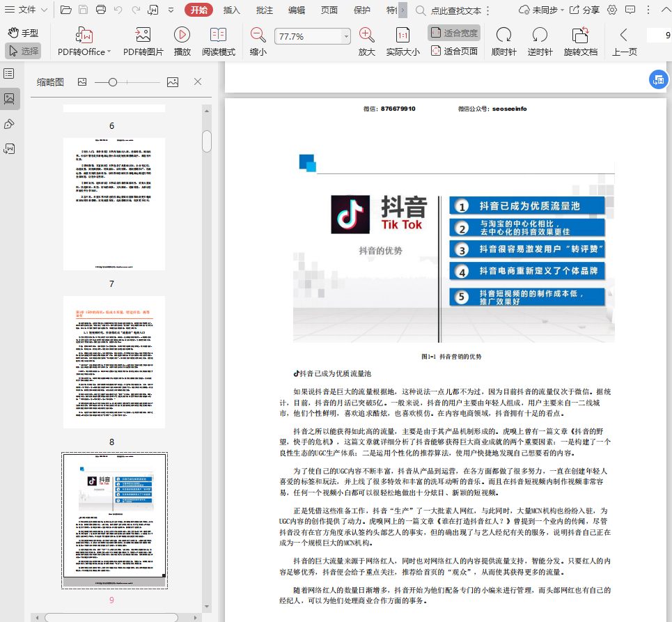Adjust the thumbnail size slider handle
This screenshot has width=672, height=622.
[x=113, y=82]
